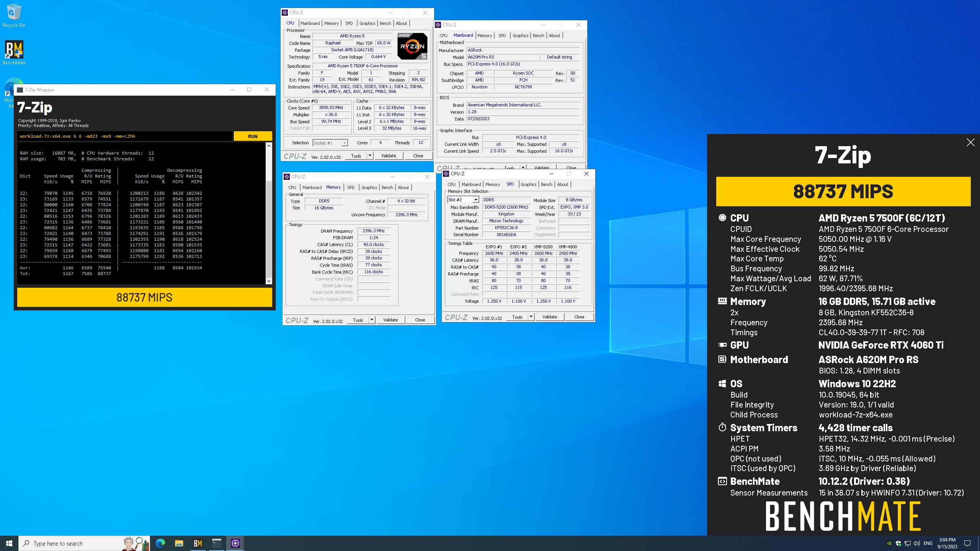The height and width of the screenshot is (551, 980).
Task: Click the GPU icon in BenchMate panel
Action: click(722, 345)
